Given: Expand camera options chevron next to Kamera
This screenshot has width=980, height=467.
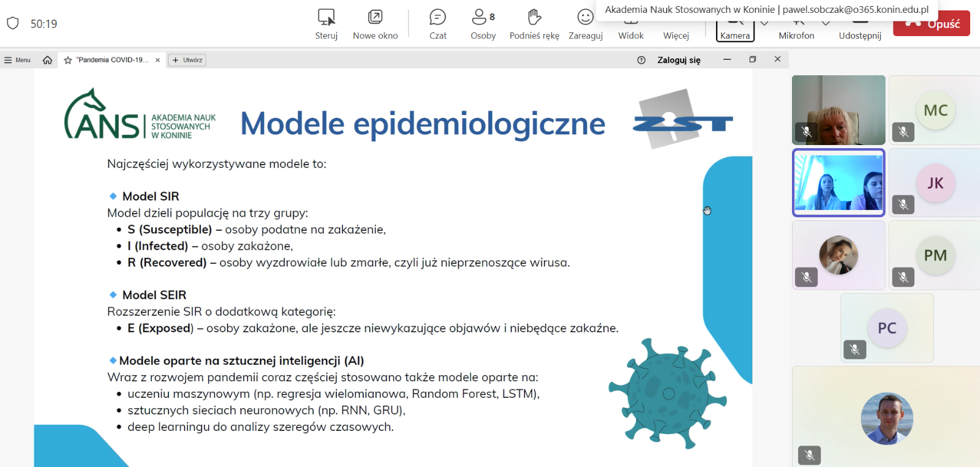Looking at the screenshot, I should click(764, 23).
